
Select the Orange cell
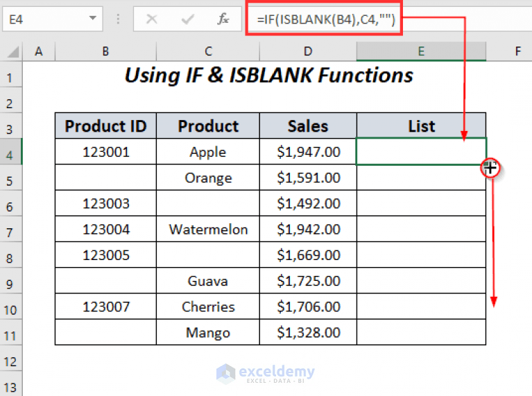pyautogui.click(x=208, y=178)
